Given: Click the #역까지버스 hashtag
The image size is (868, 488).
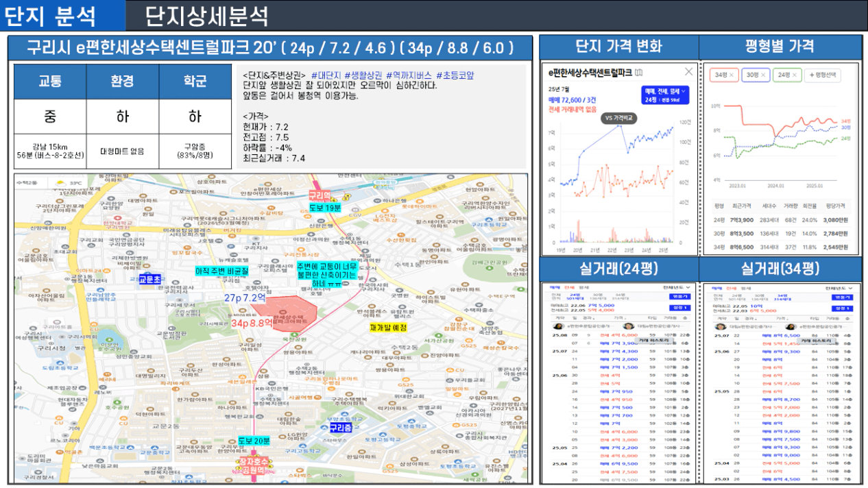Looking at the screenshot, I should click(x=409, y=75).
